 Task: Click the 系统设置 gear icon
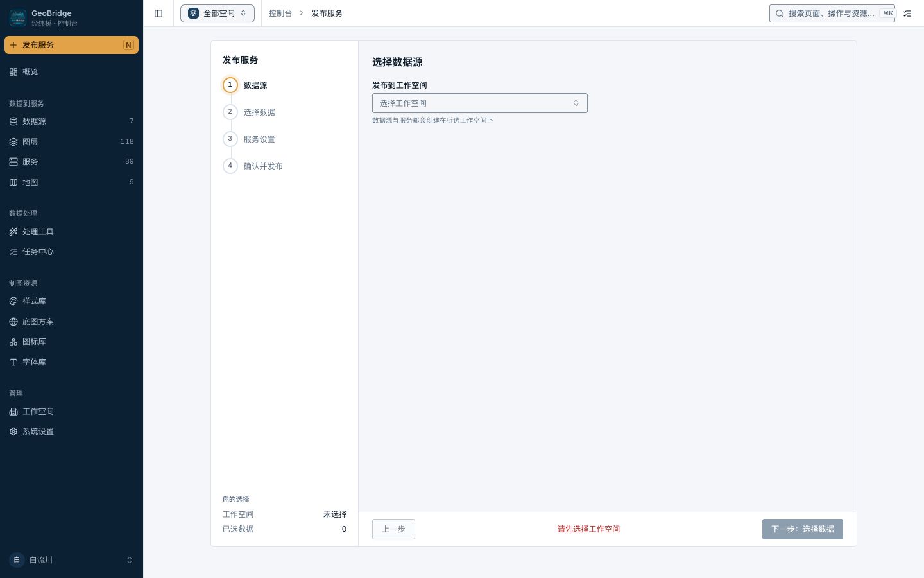(x=13, y=432)
